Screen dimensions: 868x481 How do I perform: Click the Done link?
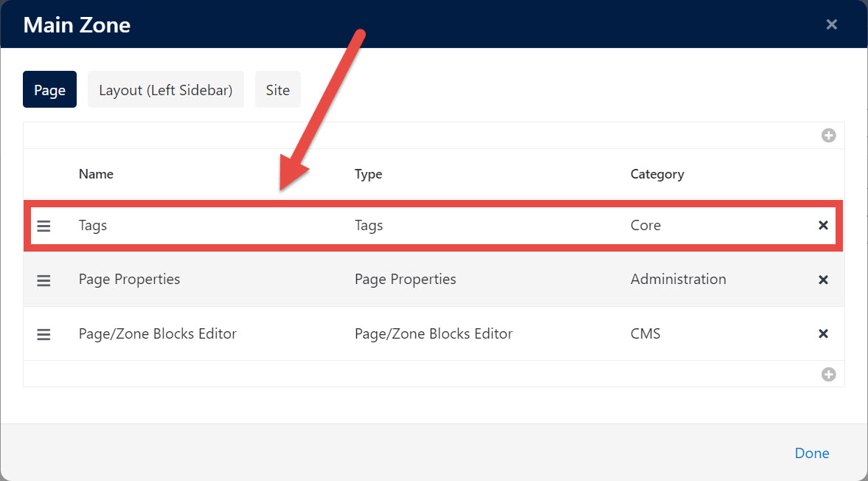(x=811, y=453)
